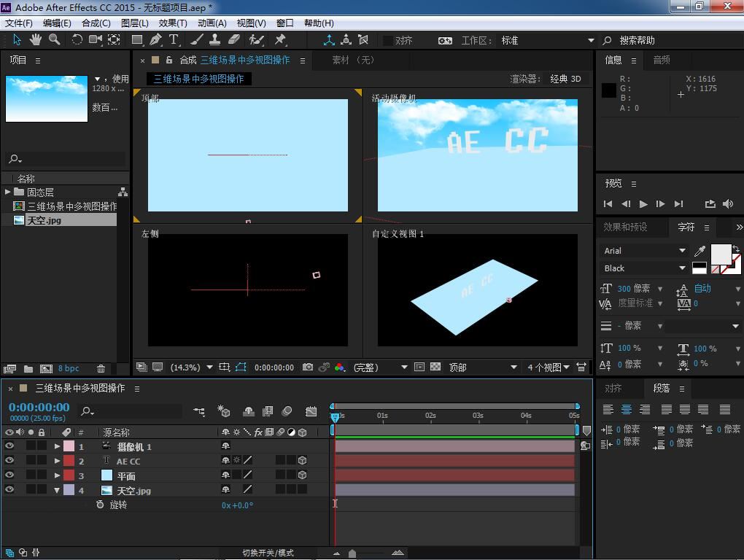Delete selected item with project trash icon
This screenshot has height=560, width=744.
point(101,368)
